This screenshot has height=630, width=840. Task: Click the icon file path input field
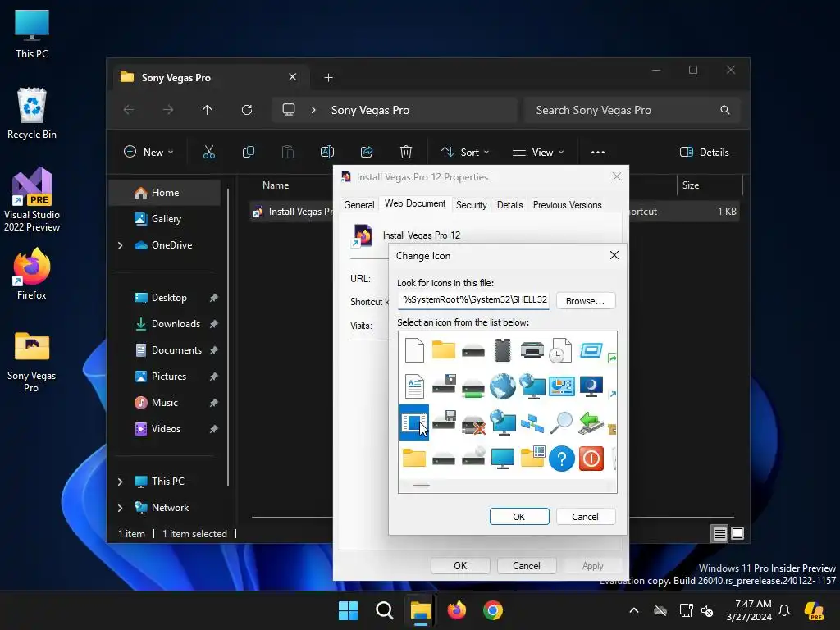pos(473,300)
